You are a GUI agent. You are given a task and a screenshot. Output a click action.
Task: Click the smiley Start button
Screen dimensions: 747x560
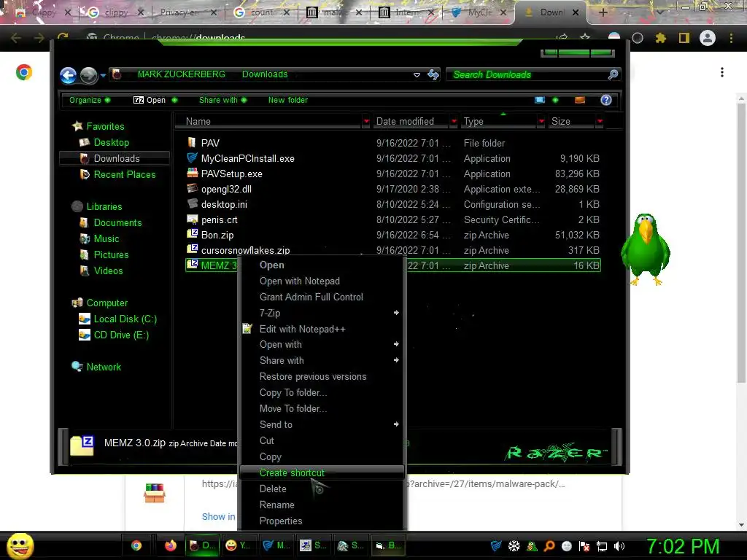(x=20, y=545)
